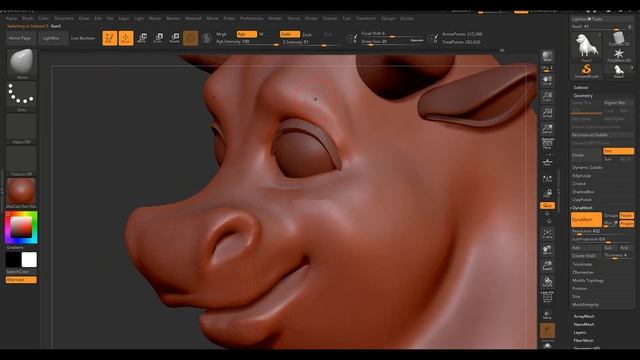Toggle the Line Fill PolyF icon

547,298
